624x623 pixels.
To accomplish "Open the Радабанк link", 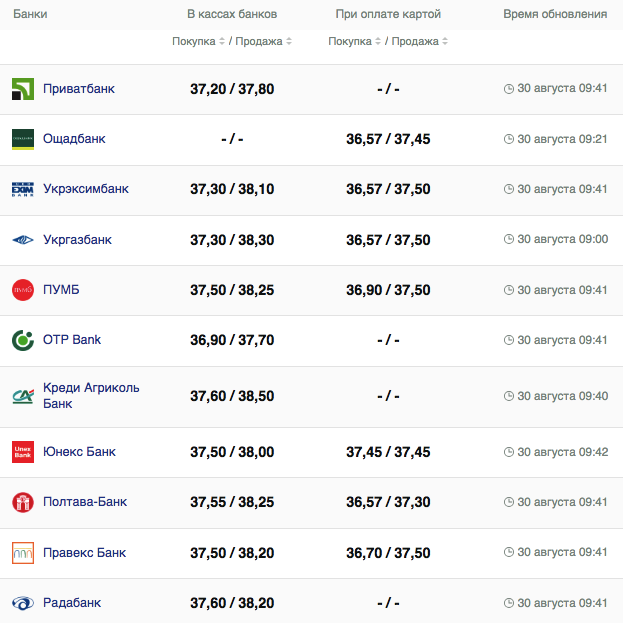I will click(72, 603).
